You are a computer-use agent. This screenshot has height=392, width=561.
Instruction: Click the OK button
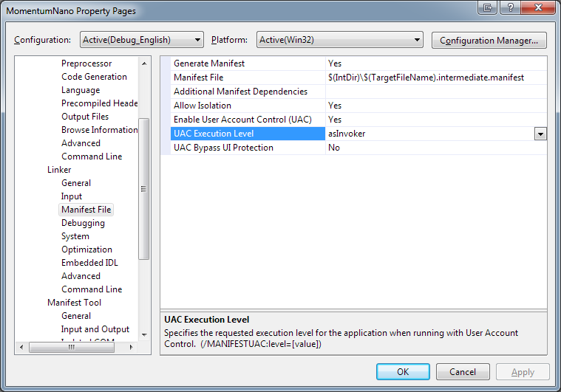pyautogui.click(x=403, y=372)
